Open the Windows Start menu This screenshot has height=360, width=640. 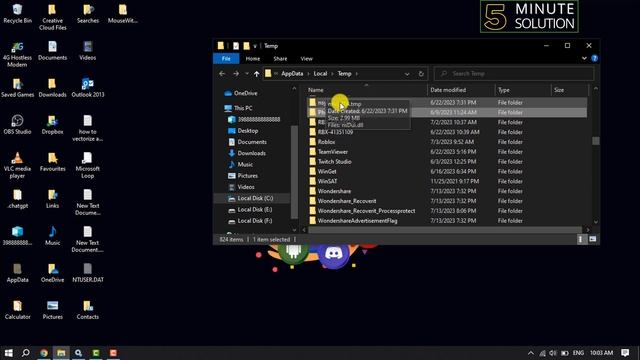coord(9,353)
